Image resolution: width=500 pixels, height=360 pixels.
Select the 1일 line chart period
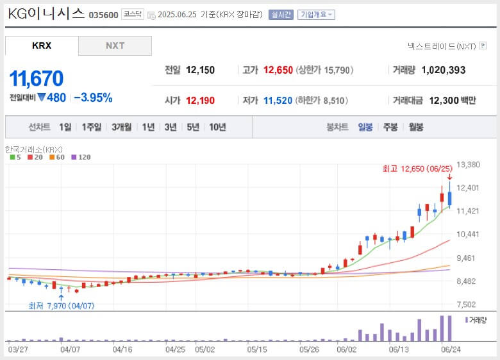pos(65,127)
